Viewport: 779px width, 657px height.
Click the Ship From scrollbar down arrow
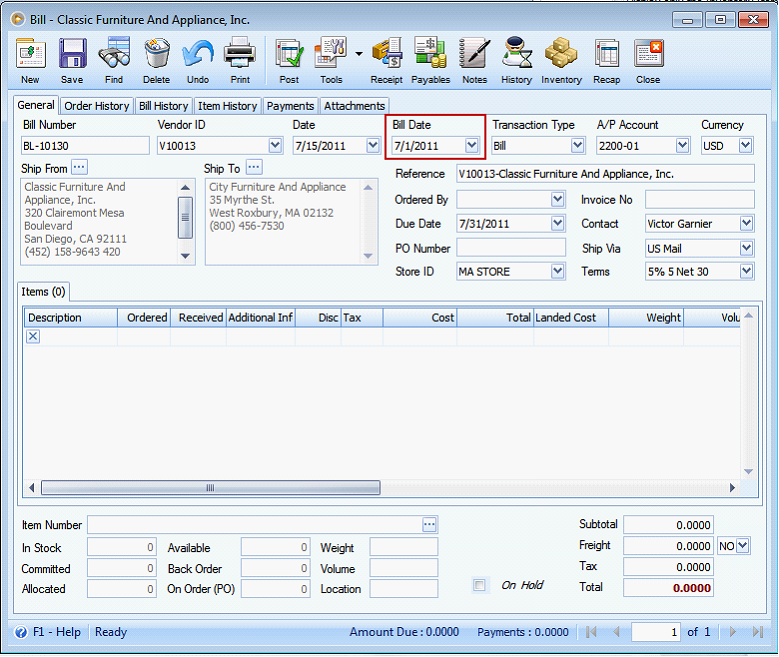[x=185, y=256]
